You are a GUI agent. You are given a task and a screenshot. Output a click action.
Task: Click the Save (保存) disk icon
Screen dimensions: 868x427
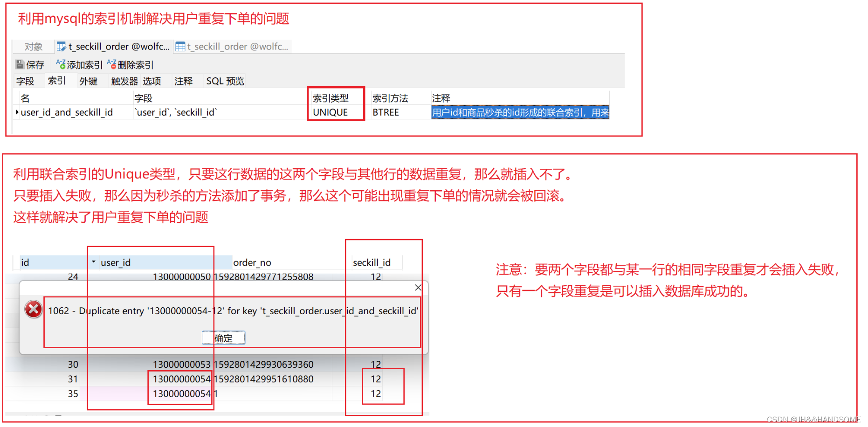point(20,64)
